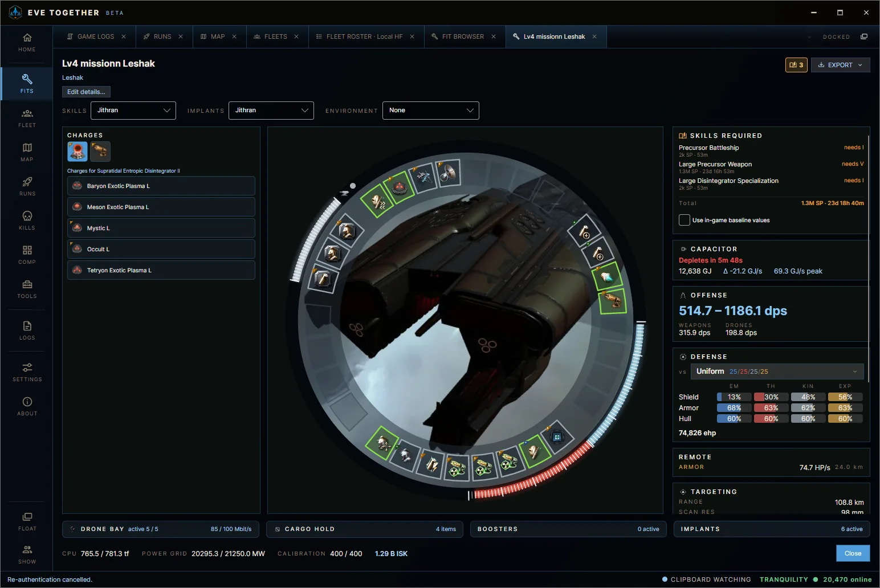
Task: Select Baryon Exotic Plasma L charge
Action: 161,186
